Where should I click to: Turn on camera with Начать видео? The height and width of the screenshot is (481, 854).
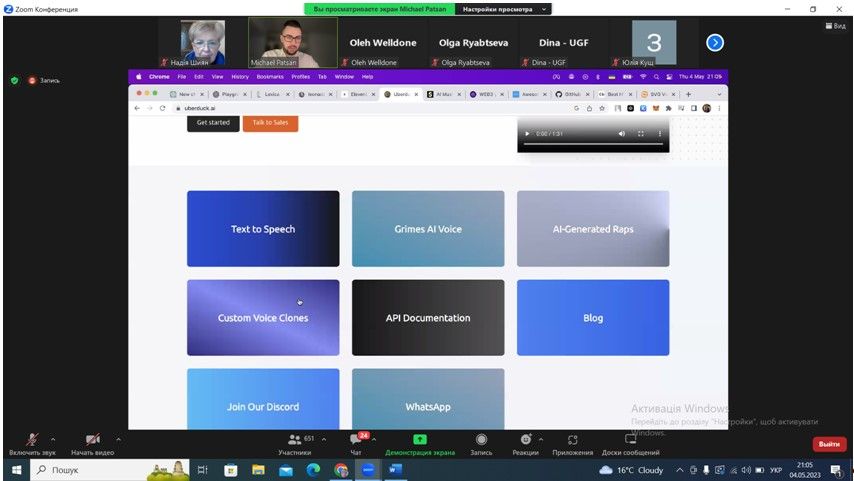coord(93,440)
